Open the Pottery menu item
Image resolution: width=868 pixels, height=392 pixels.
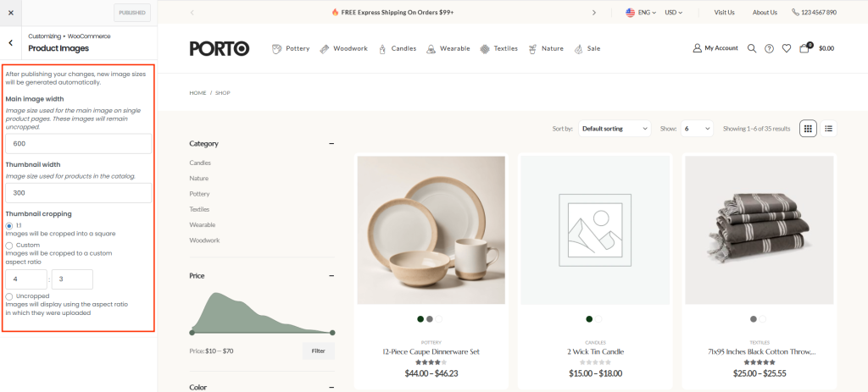(x=291, y=49)
